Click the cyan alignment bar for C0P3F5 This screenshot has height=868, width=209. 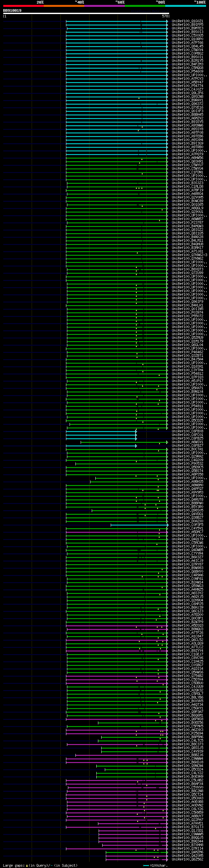point(140,525)
